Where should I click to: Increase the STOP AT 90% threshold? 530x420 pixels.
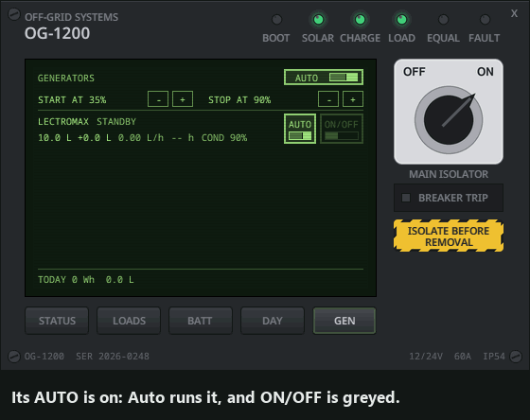pos(353,99)
